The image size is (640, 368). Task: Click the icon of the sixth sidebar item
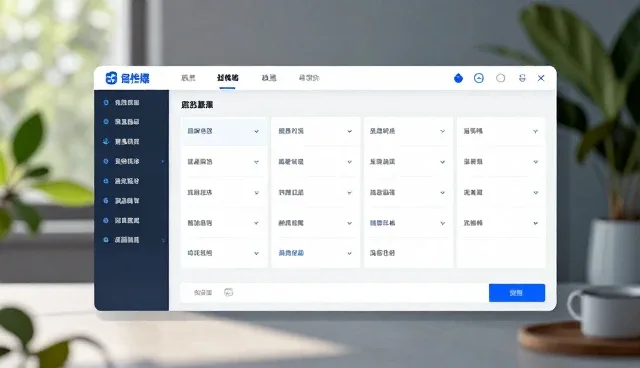coord(106,201)
